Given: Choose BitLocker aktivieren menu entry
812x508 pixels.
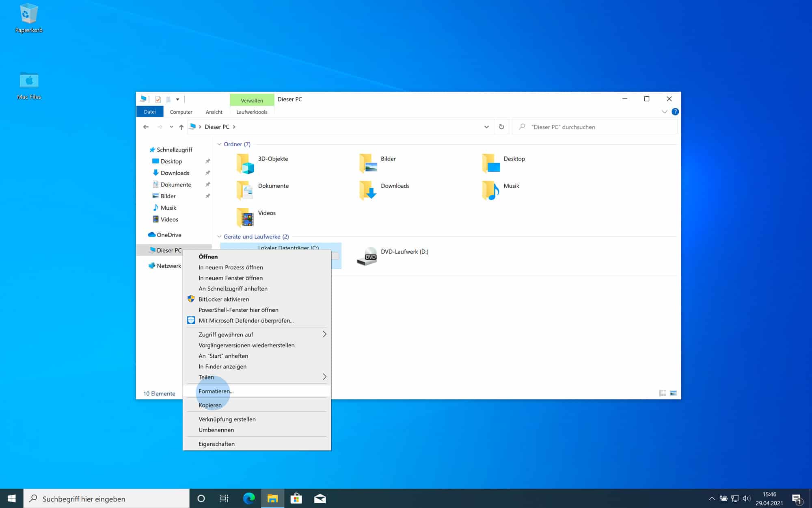Looking at the screenshot, I should pos(257,299).
